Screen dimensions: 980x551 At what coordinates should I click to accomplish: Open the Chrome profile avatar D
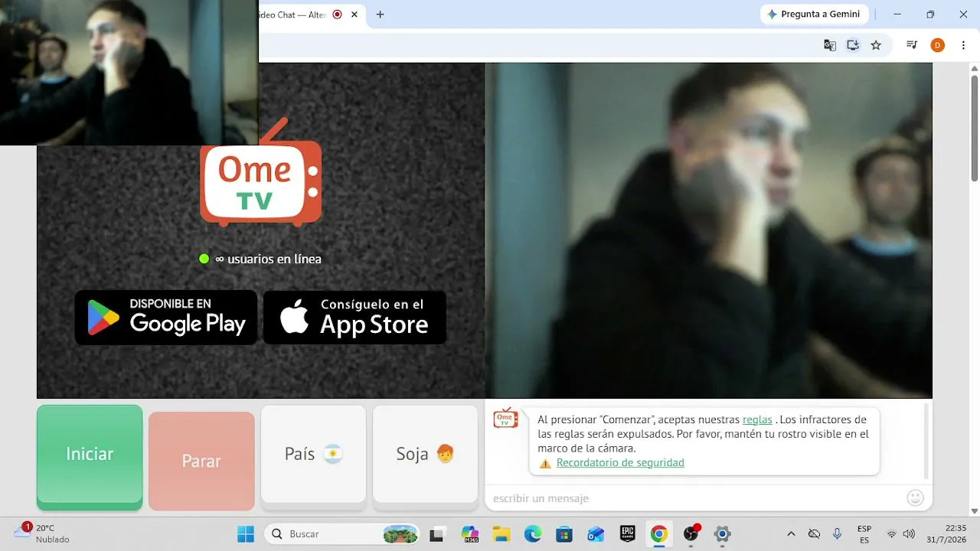[x=938, y=45]
